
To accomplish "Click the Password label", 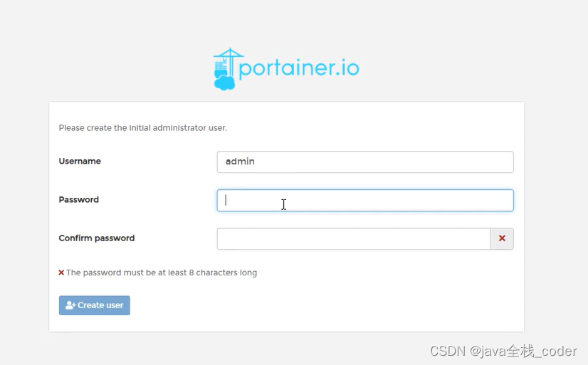I will (x=79, y=200).
